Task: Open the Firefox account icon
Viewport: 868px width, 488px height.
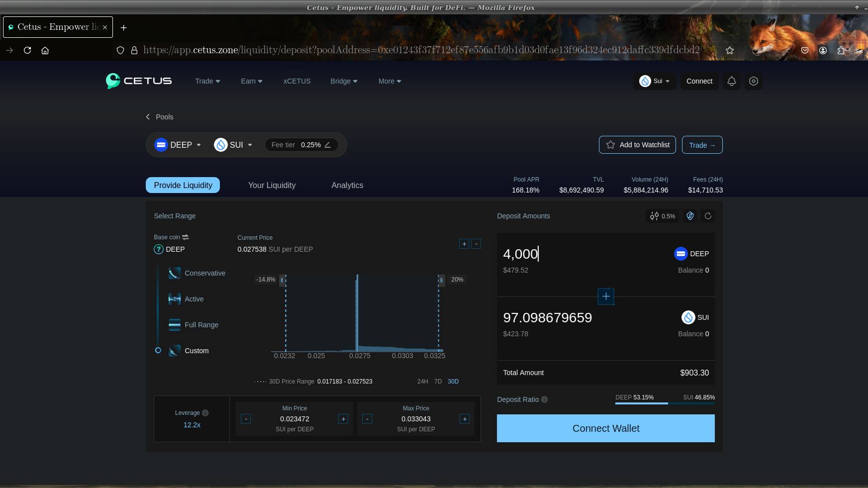Action: pos(823,50)
